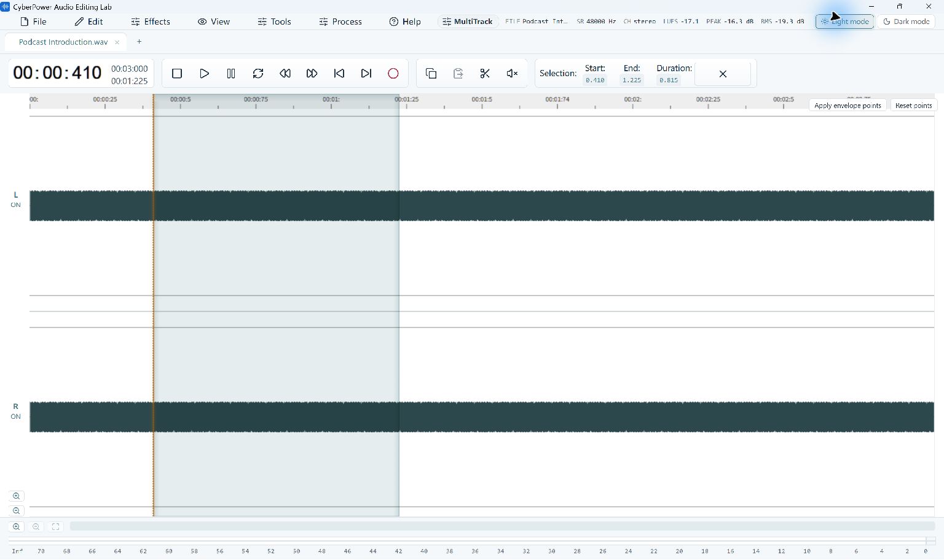Click the Stop playback button
The height and width of the screenshot is (560, 944).
pyautogui.click(x=177, y=74)
